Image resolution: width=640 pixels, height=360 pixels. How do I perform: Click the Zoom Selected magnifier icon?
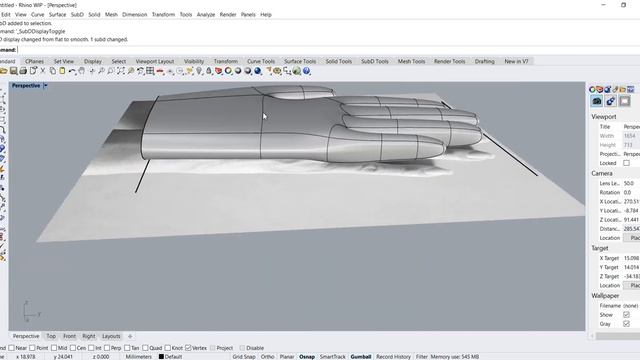tap(131, 71)
